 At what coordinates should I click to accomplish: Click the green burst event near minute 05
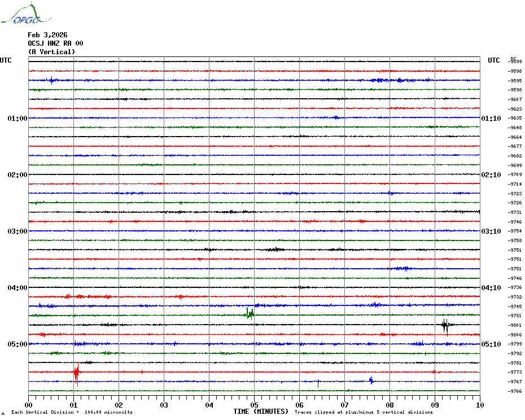pyautogui.click(x=250, y=314)
